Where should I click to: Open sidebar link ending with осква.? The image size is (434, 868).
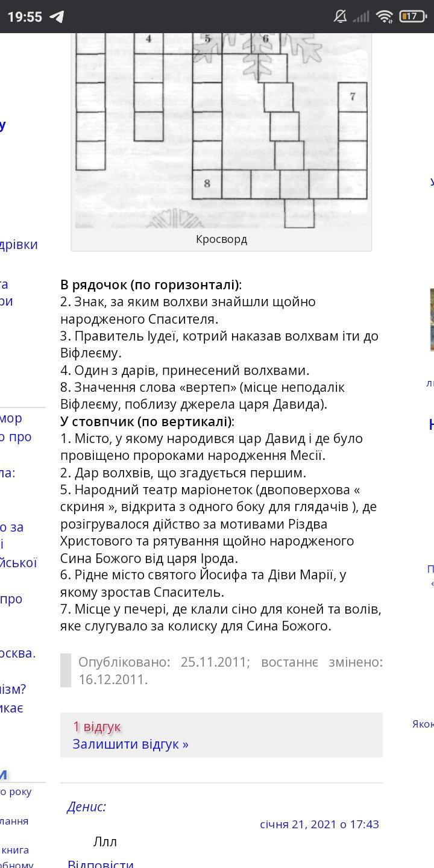17,653
